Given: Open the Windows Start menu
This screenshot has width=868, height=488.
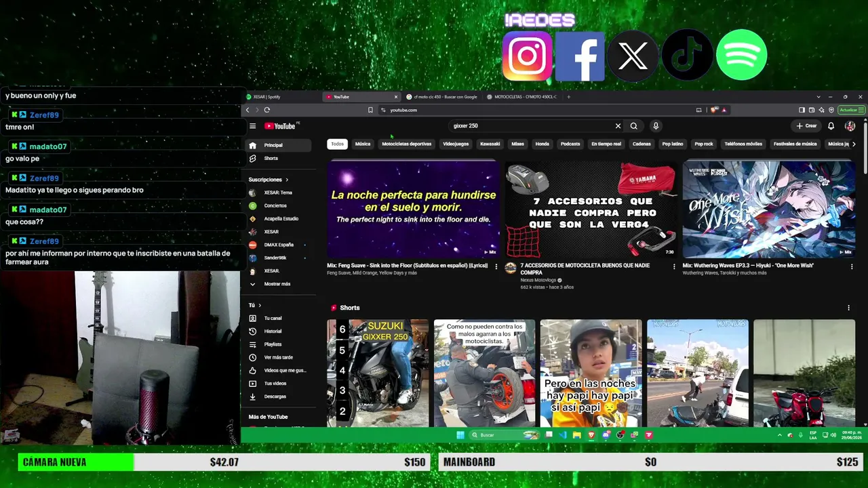Looking at the screenshot, I should pos(460,435).
